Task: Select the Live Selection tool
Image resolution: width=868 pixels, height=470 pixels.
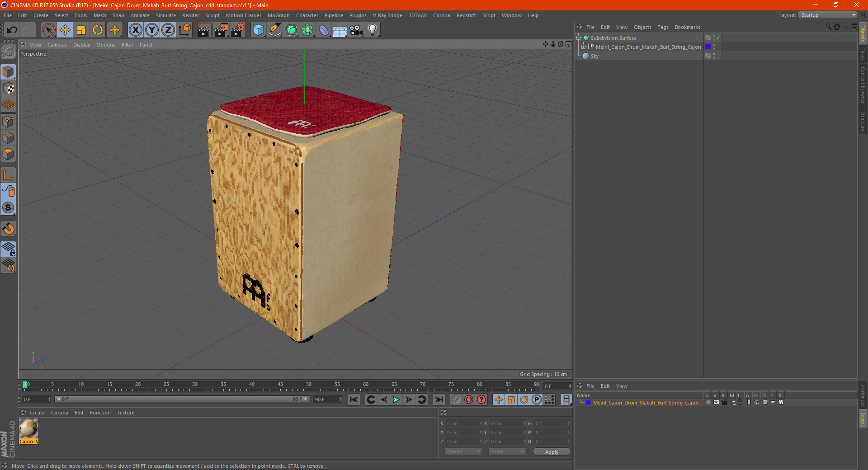Action: pyautogui.click(x=48, y=30)
